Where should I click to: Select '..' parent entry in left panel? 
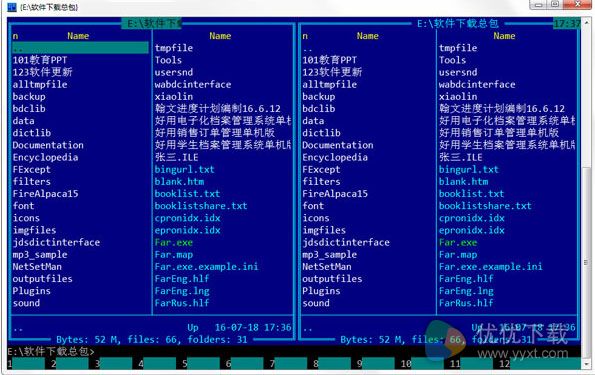pos(80,48)
